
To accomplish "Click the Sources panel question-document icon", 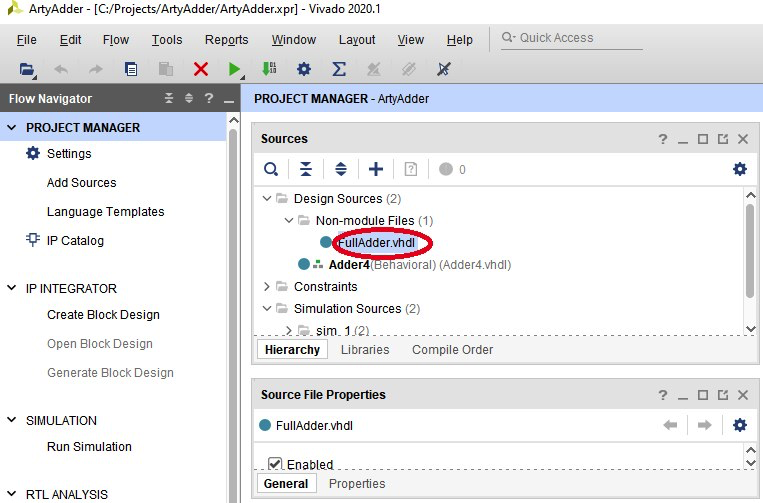I will (x=411, y=169).
